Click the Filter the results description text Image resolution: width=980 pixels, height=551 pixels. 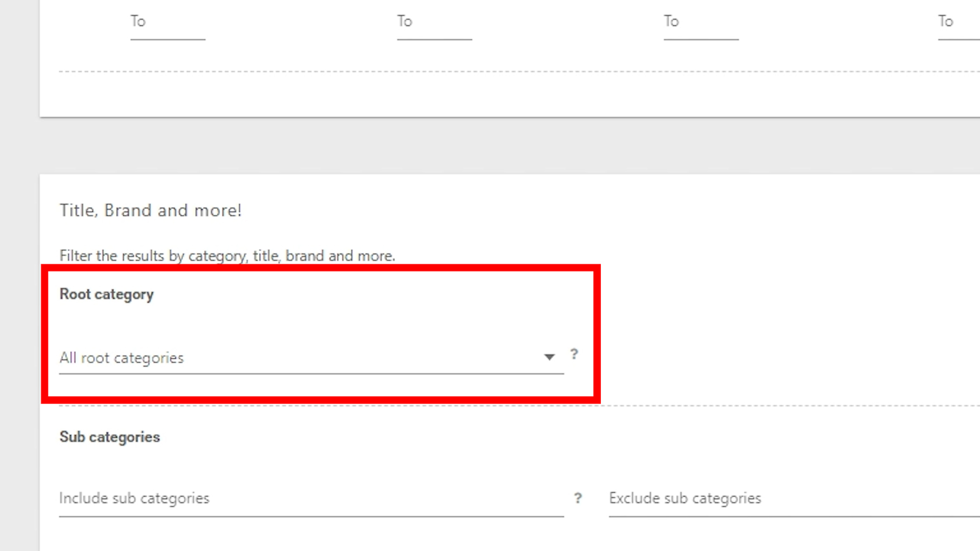pos(227,256)
